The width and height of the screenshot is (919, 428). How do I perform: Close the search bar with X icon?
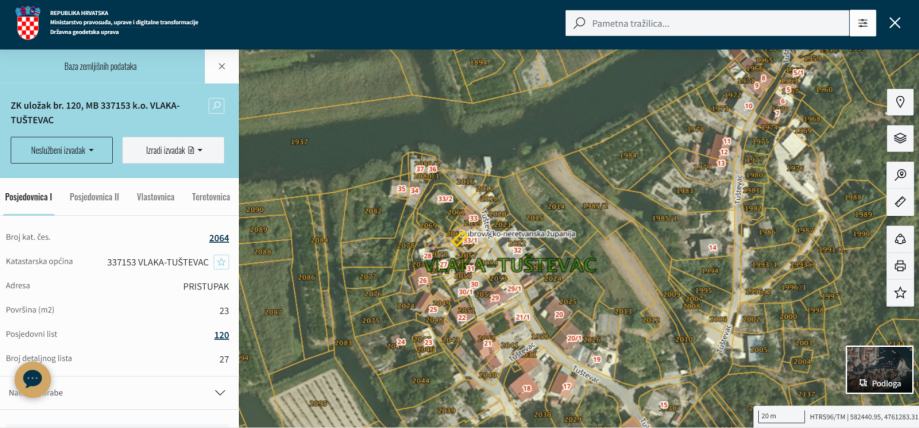pos(894,23)
